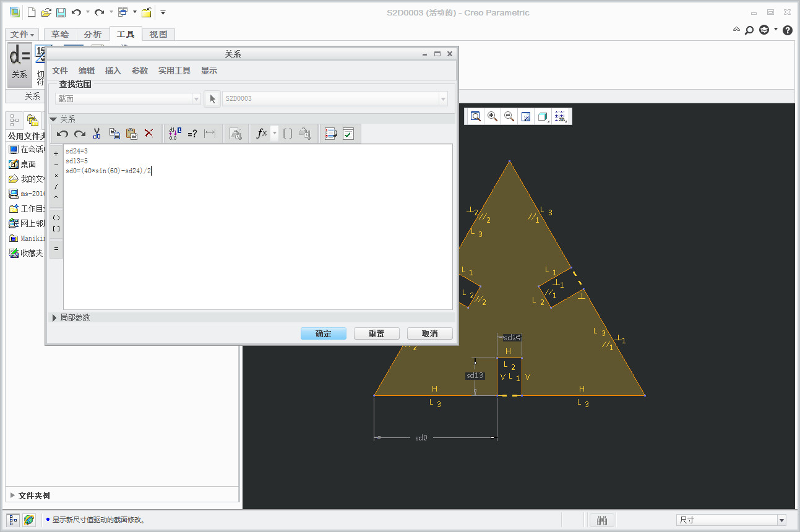Open the 参数 menu in Relations dialog

tap(140, 71)
